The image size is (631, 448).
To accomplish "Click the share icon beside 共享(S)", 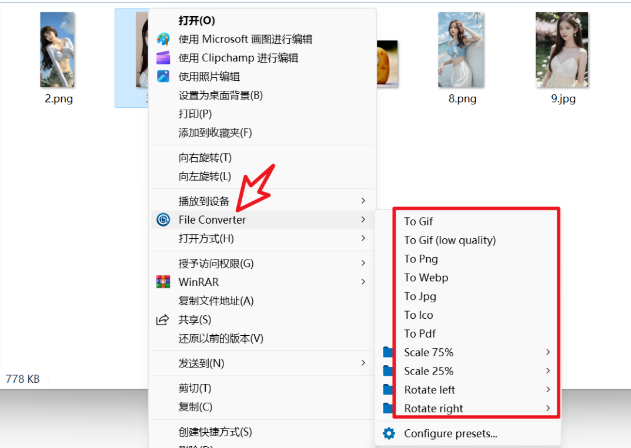I will 163,320.
